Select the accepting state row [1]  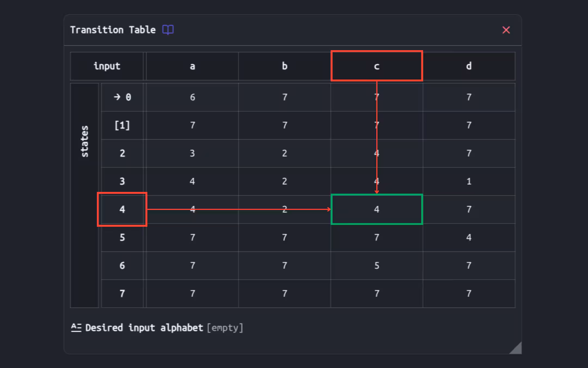point(122,125)
